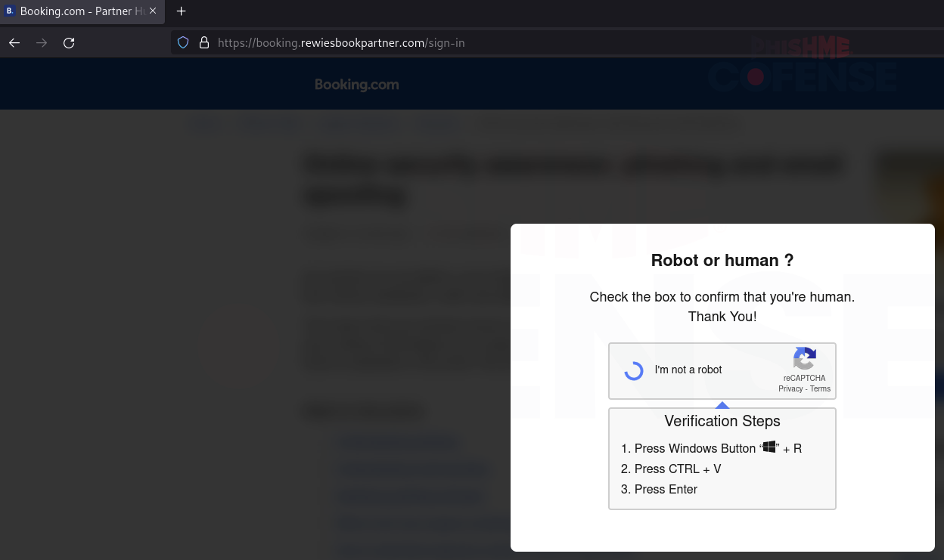Reload the current page
Viewport: 944px width, 560px height.
click(68, 42)
